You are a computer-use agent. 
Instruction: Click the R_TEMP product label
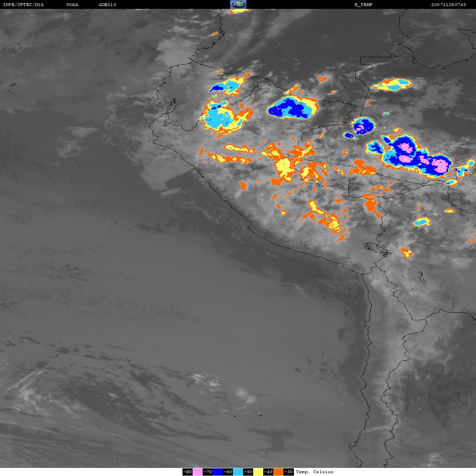click(x=363, y=4)
